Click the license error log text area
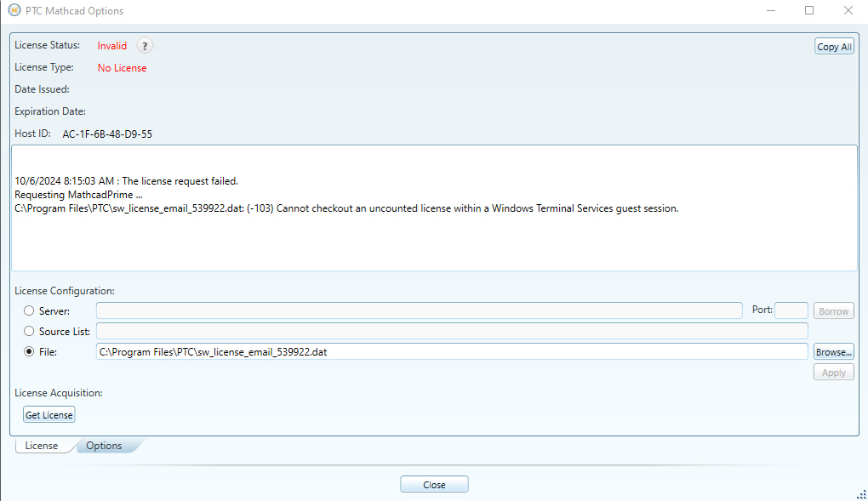The height and width of the screenshot is (501, 868). click(434, 208)
